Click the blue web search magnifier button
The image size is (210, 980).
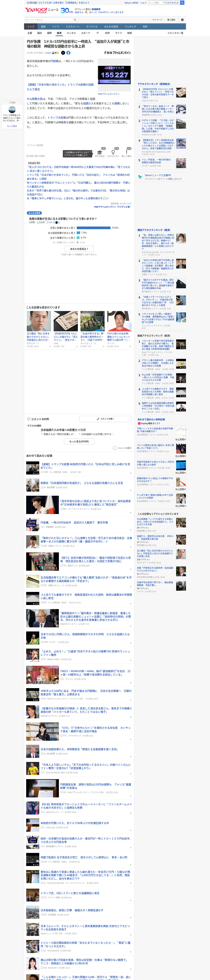(x=182, y=3)
